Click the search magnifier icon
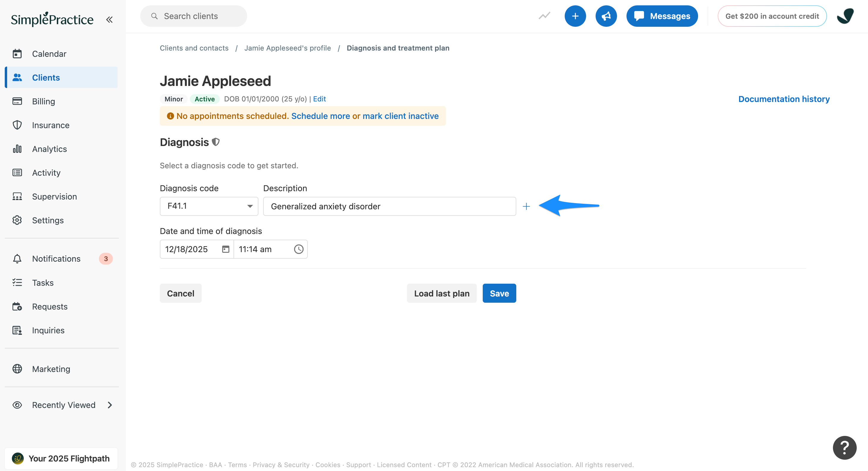 [154, 16]
